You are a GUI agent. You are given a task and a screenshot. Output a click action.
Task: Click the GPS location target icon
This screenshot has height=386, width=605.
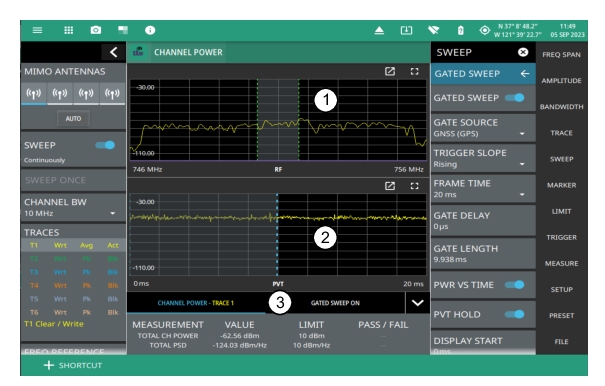[x=485, y=30]
